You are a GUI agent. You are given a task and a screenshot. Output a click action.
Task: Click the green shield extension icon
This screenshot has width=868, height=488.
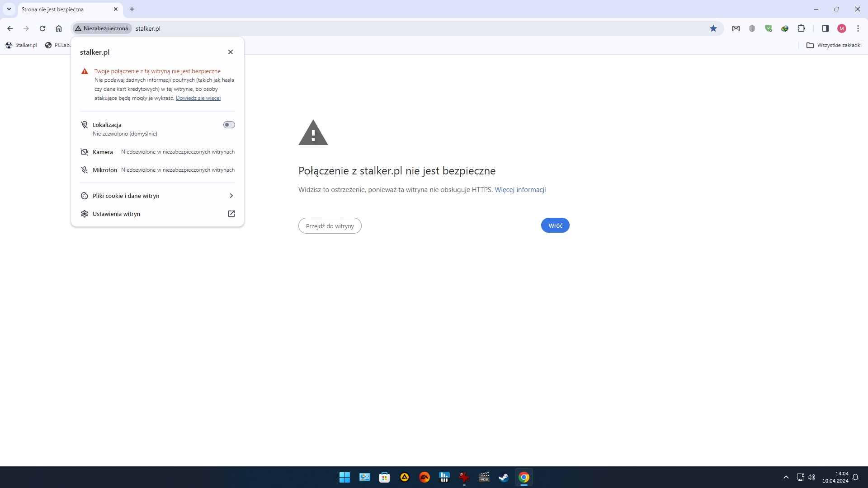click(769, 28)
